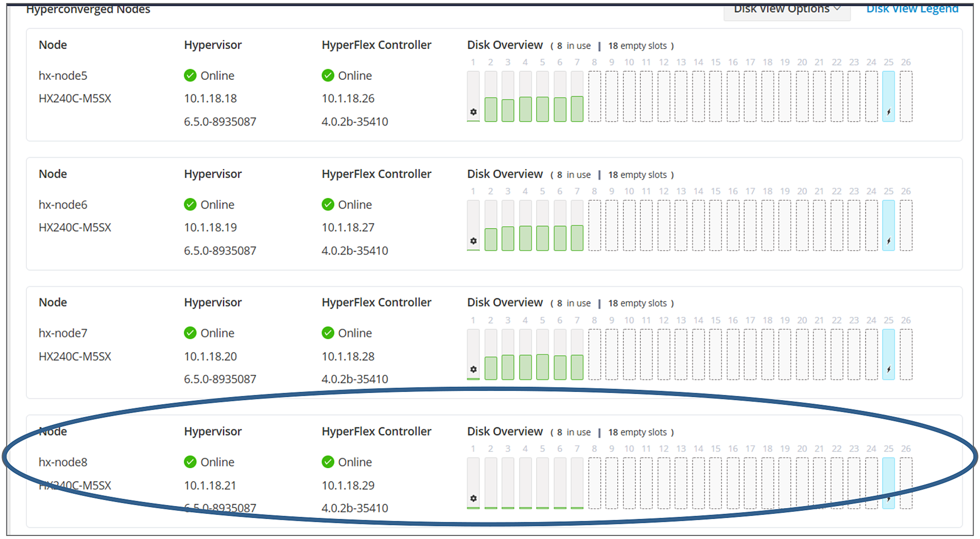Click the gear icon on hx-node5's system disk

click(473, 112)
